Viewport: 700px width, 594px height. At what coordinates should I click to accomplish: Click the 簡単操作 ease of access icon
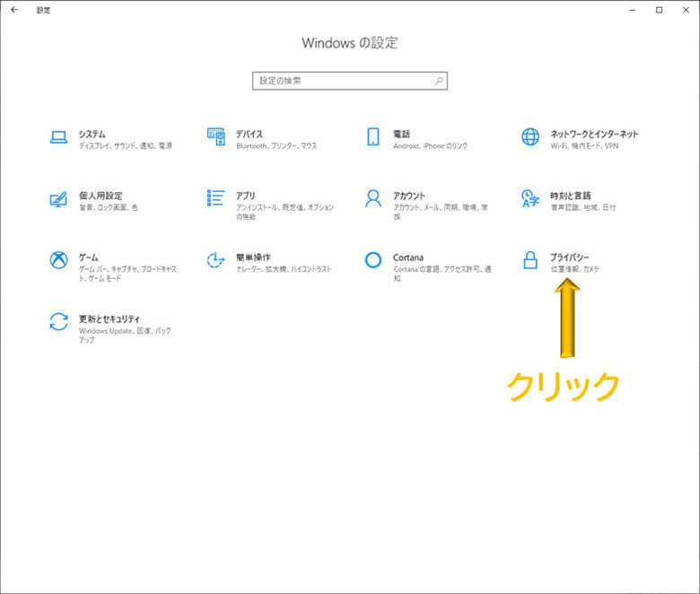(215, 259)
